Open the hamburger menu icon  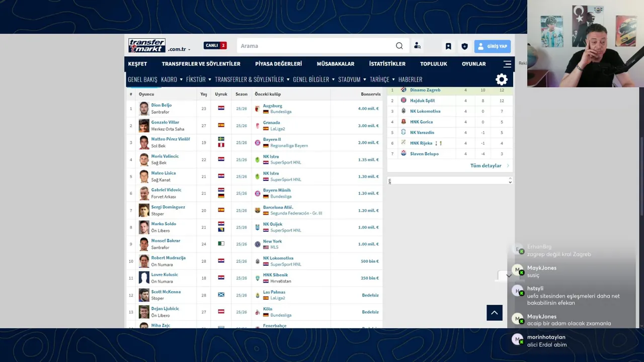point(507,64)
